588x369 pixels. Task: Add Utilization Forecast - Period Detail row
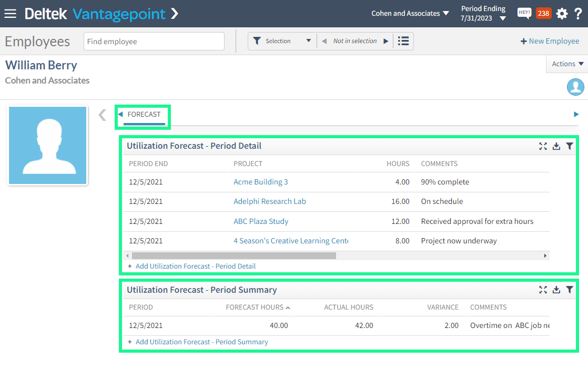coord(191,266)
